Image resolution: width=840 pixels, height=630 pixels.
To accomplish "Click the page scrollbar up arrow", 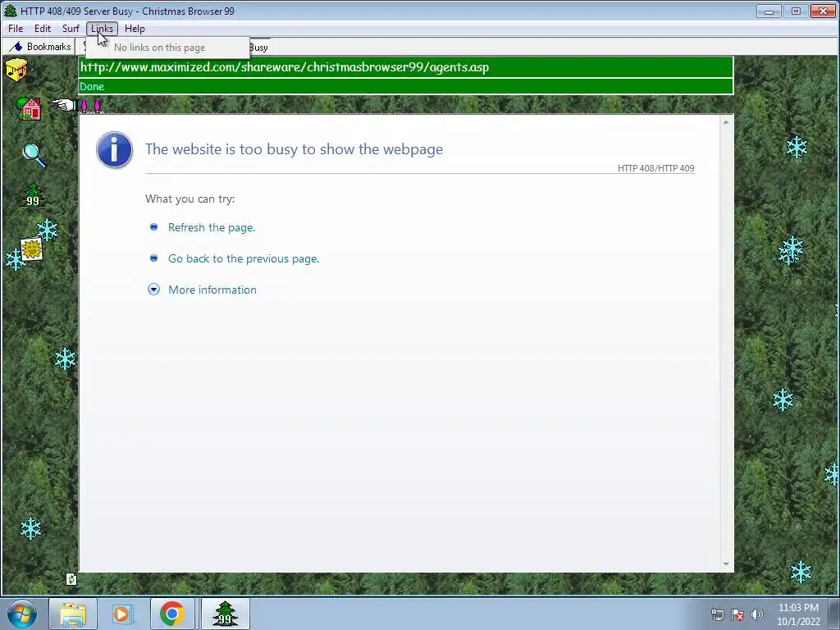I will tap(726, 123).
